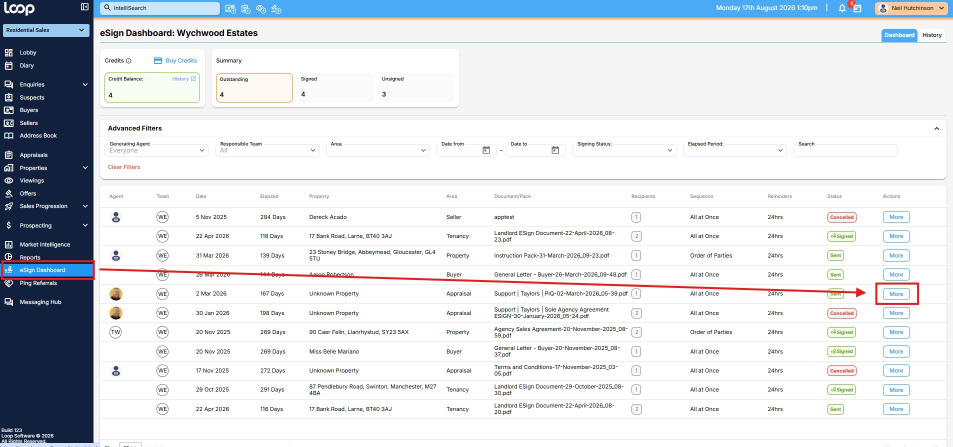
Task: Switch to the History tab
Action: [x=932, y=35]
